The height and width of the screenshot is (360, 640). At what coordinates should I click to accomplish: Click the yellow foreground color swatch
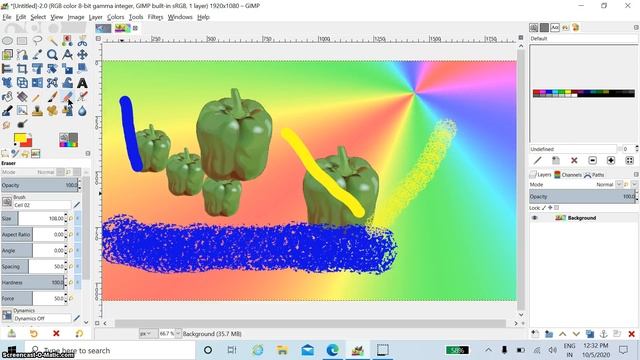point(20,138)
